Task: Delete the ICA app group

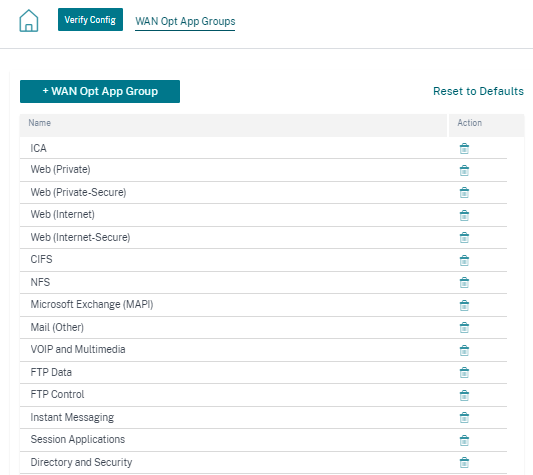Action: pyautogui.click(x=464, y=149)
